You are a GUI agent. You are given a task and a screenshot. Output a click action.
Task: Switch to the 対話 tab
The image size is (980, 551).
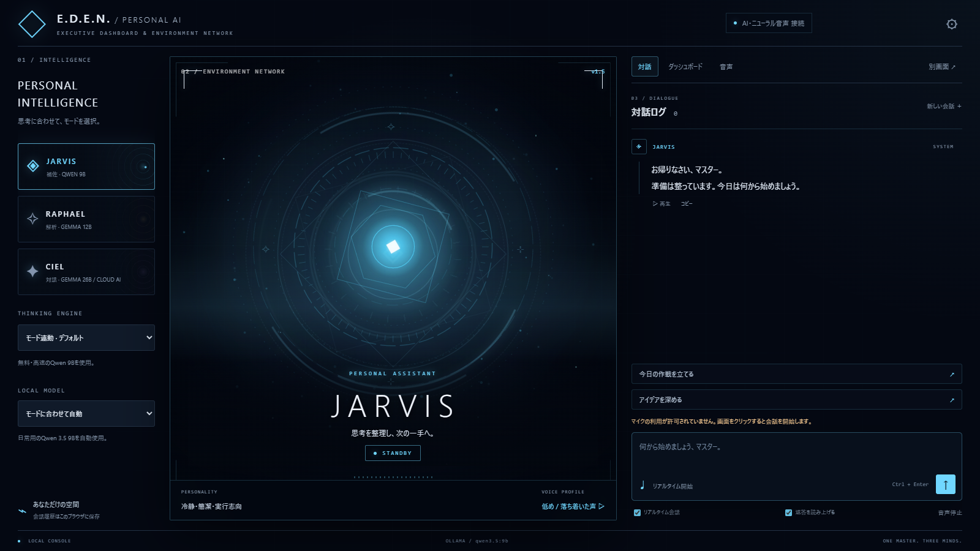pos(644,67)
